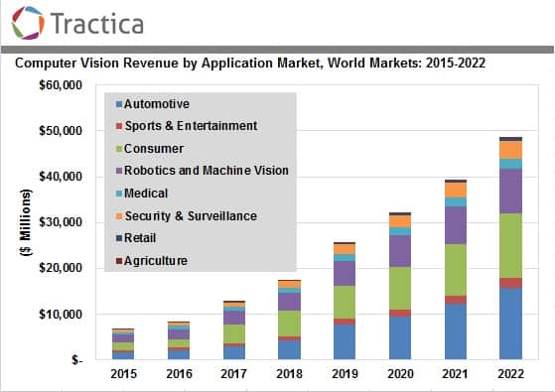Click the $60,000 y-axis label
The width and height of the screenshot is (555, 392).
click(61, 85)
